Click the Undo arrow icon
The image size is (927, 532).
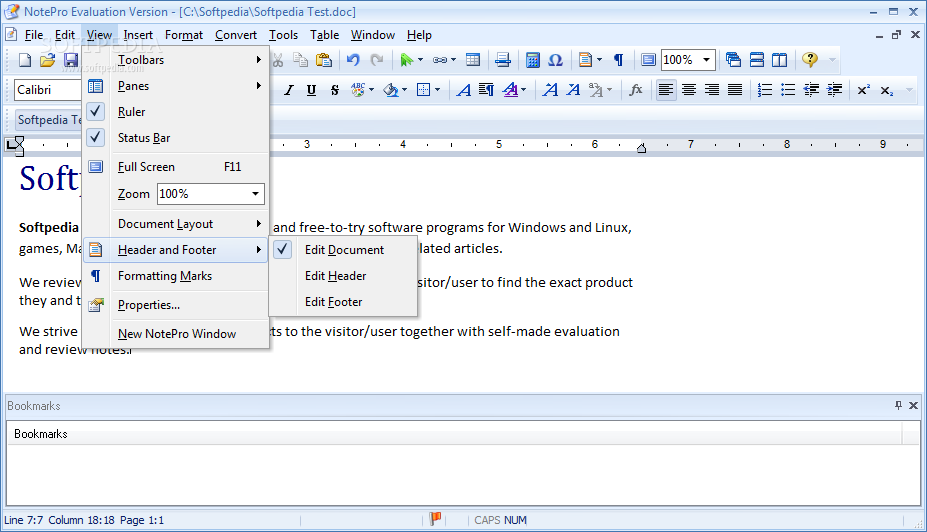click(x=353, y=60)
